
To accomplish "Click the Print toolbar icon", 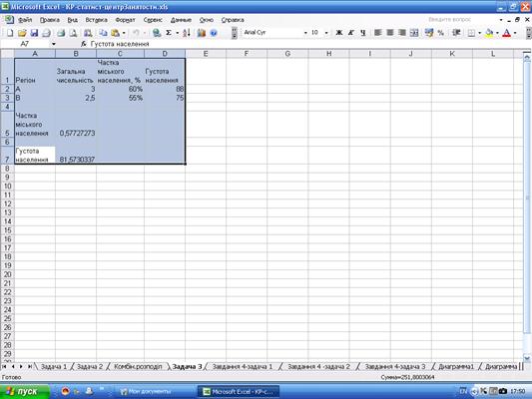I will click(61, 33).
